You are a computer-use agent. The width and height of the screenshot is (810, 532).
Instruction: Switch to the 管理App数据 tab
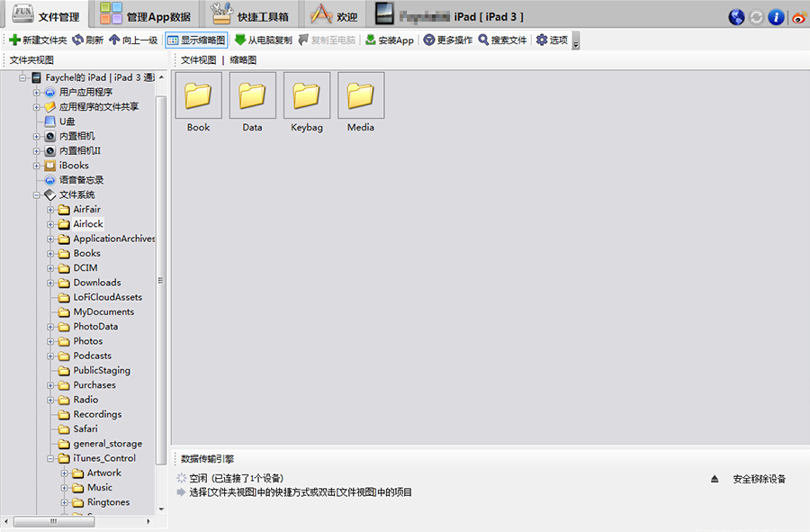pos(144,15)
